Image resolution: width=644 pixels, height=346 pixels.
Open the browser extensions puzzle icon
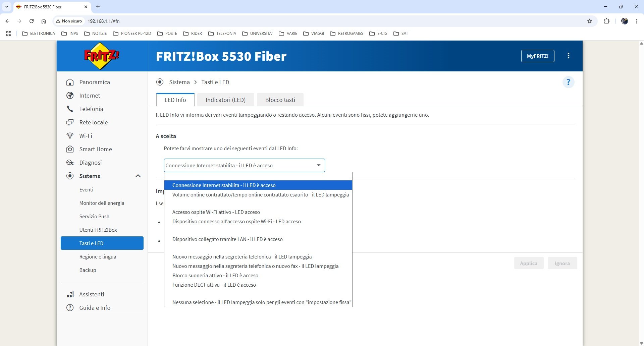point(606,21)
